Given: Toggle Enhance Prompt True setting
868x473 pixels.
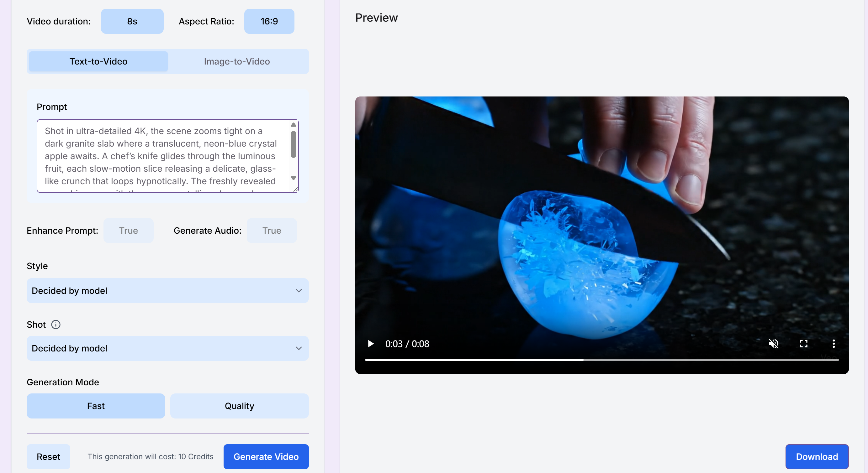Looking at the screenshot, I should [x=128, y=231].
